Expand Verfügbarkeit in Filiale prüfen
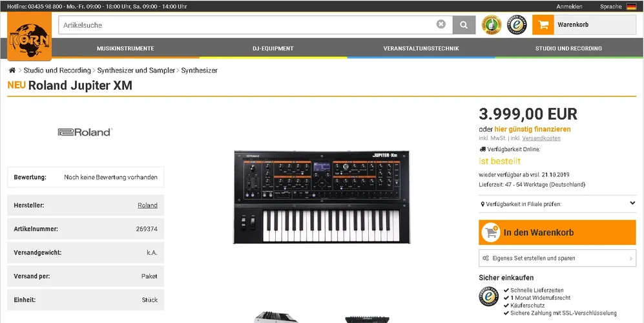Screen dimensions: 644x323 tap(557, 203)
